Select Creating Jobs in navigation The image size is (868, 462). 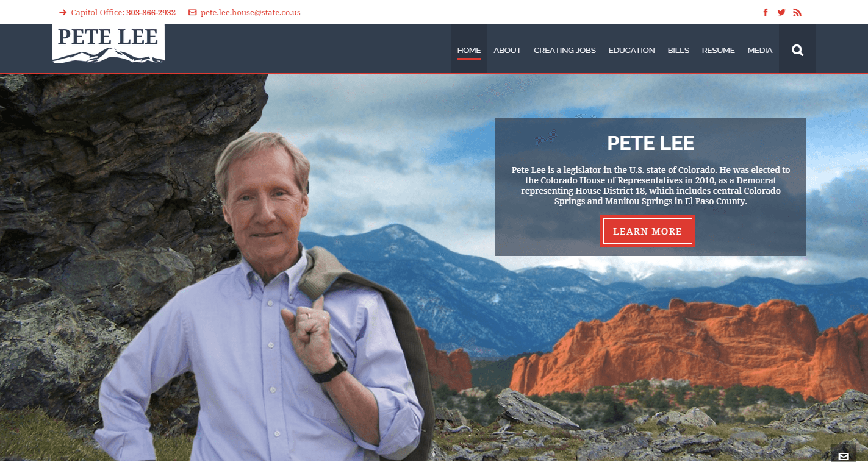tap(565, 50)
